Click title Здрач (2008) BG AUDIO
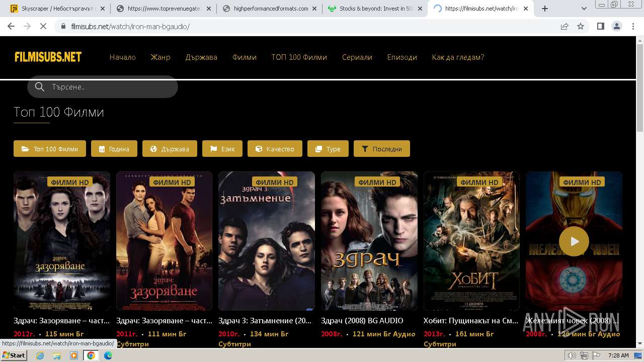The image size is (644, 362). pos(362,320)
